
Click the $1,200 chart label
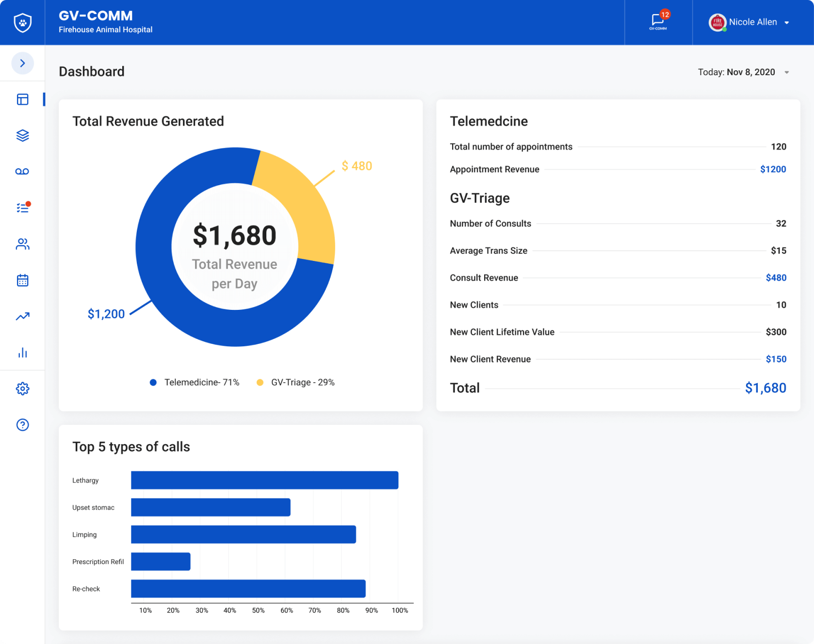(106, 314)
